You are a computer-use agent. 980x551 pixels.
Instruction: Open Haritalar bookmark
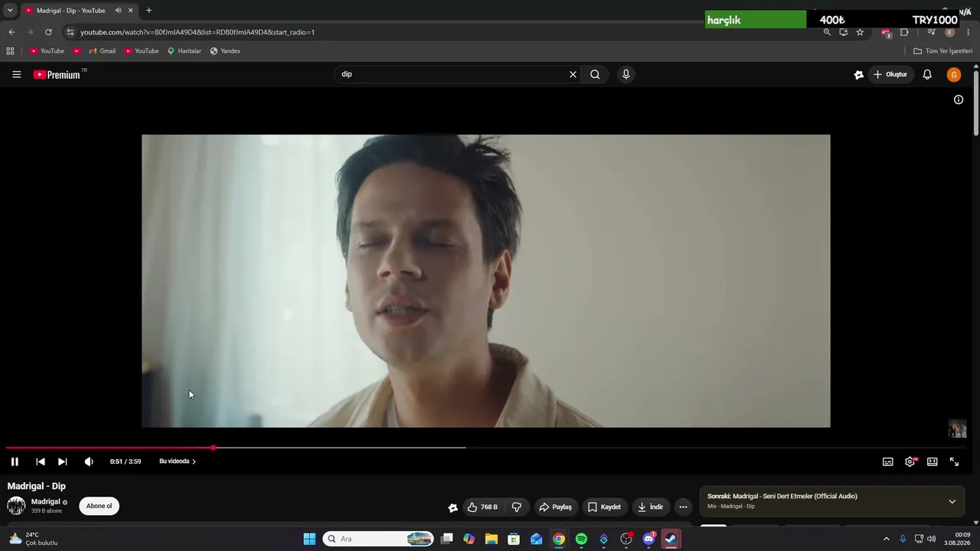tap(185, 51)
